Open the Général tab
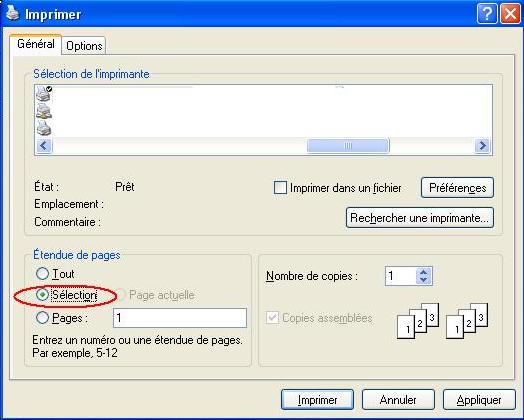 pyautogui.click(x=36, y=44)
